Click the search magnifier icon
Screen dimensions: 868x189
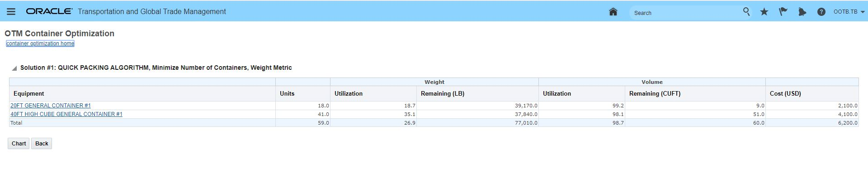click(x=746, y=12)
